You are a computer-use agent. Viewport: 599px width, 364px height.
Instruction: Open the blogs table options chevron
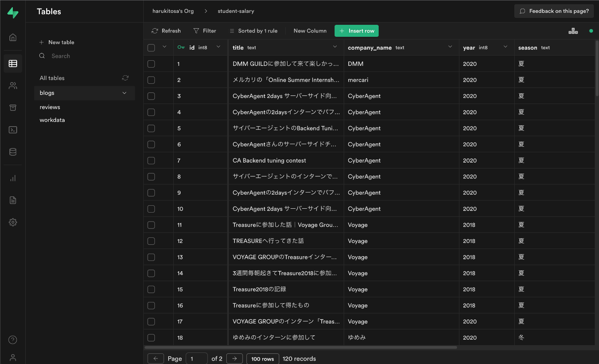coord(125,93)
